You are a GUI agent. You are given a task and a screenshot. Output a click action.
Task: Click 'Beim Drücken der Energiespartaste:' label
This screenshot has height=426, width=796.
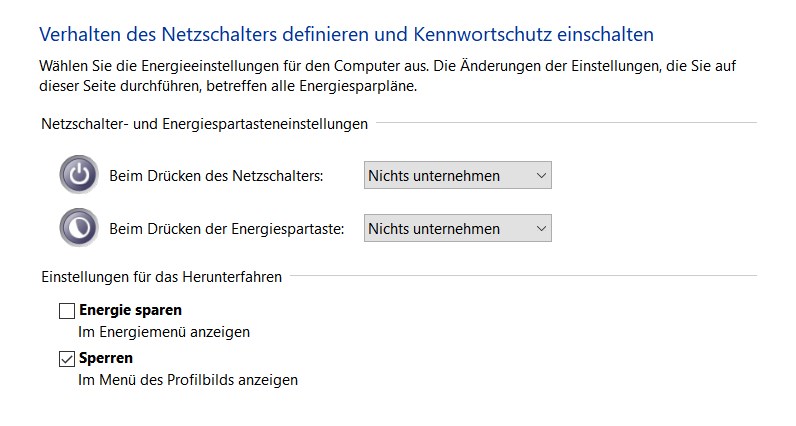coord(227,228)
